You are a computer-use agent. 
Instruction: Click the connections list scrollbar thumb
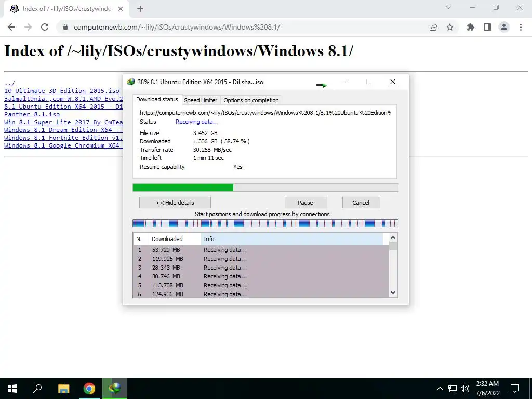(393, 246)
